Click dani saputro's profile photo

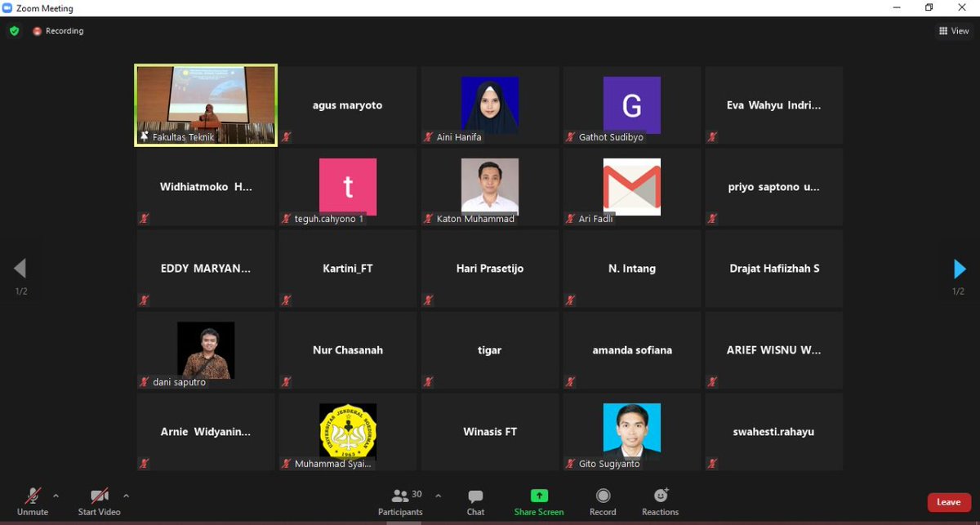206,349
